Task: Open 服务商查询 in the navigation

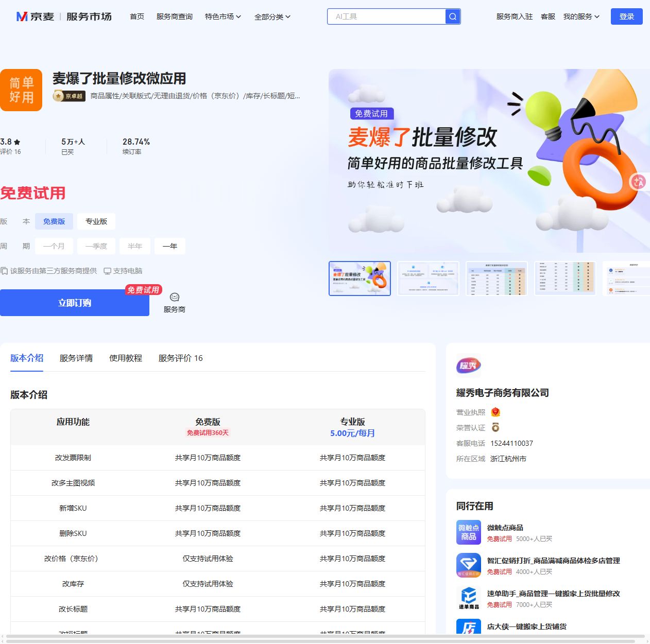Action: pos(175,16)
